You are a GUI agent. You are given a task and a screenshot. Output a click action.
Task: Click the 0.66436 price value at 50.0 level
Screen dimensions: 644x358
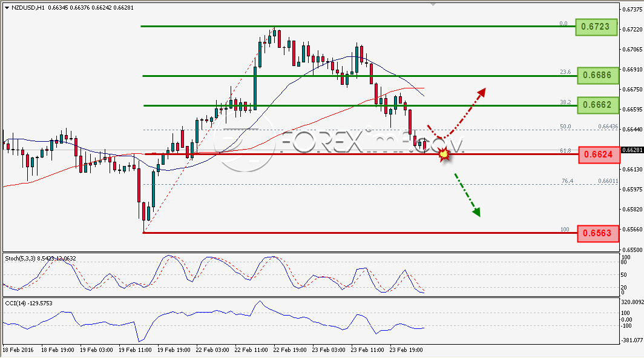click(608, 127)
